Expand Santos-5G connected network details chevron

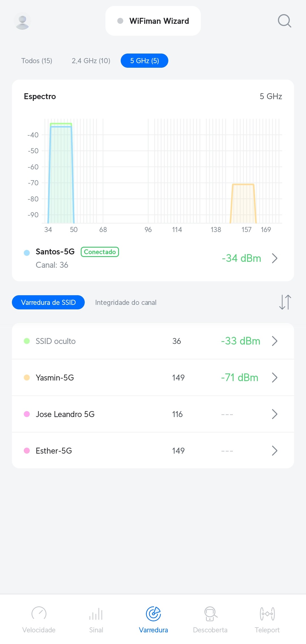click(274, 258)
